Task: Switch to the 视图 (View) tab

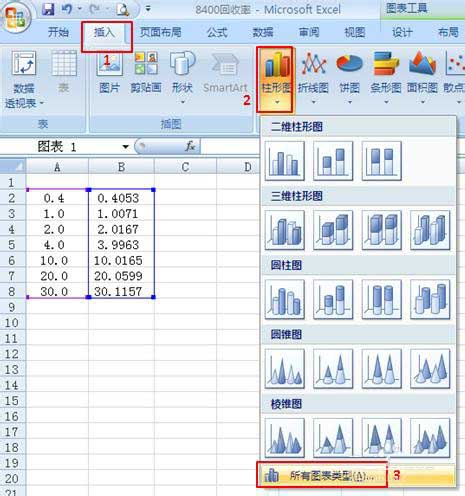Action: click(x=355, y=32)
